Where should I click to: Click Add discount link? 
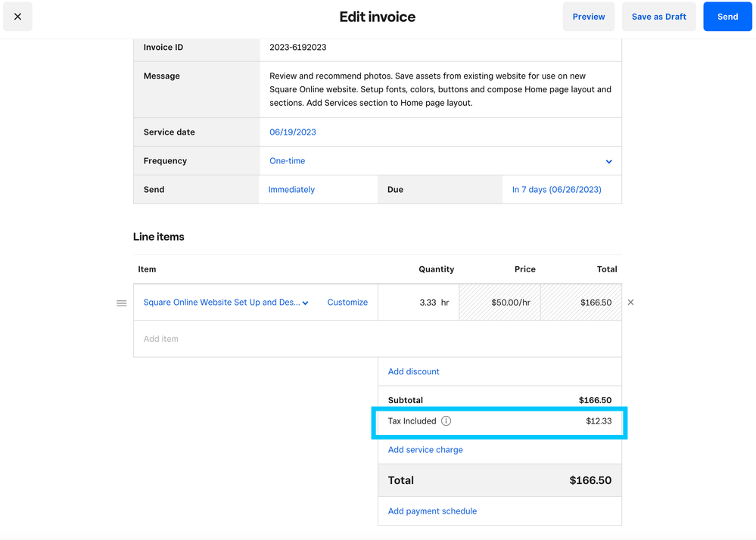(413, 371)
